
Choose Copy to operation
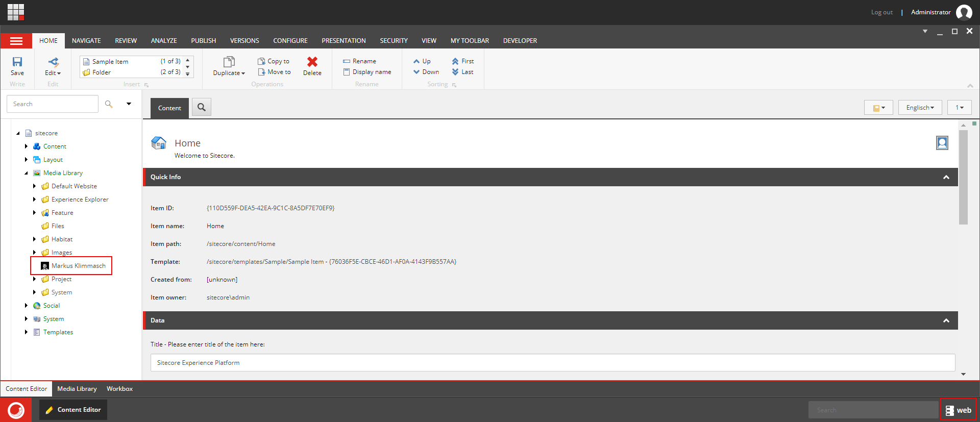click(x=274, y=61)
